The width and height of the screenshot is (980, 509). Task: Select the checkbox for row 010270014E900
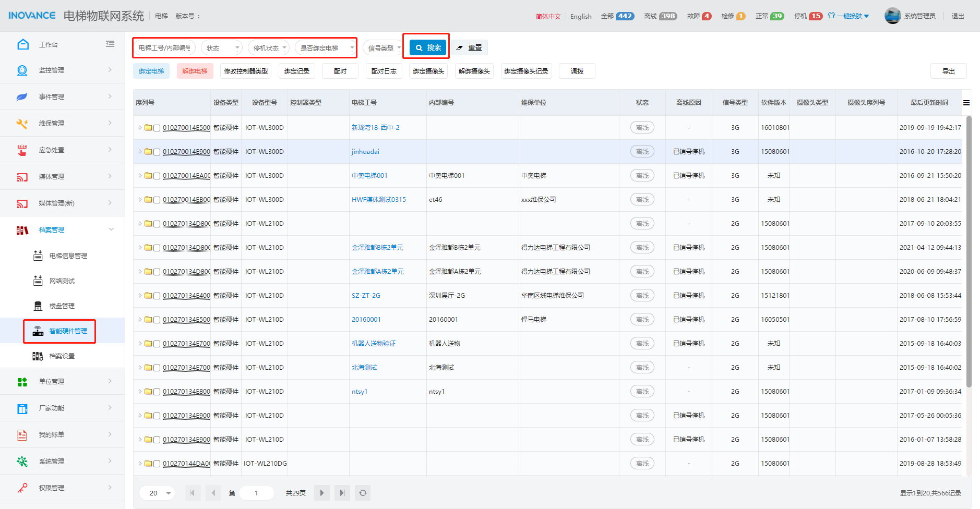point(157,152)
